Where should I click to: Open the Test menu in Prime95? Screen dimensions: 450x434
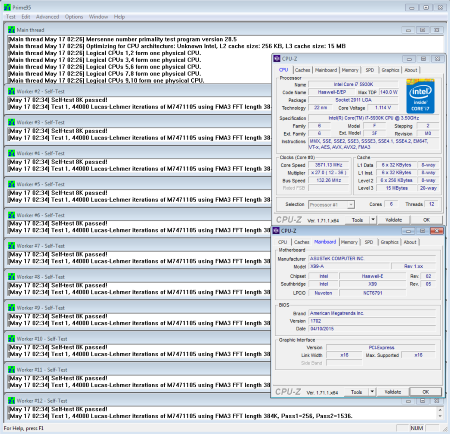point(11,17)
